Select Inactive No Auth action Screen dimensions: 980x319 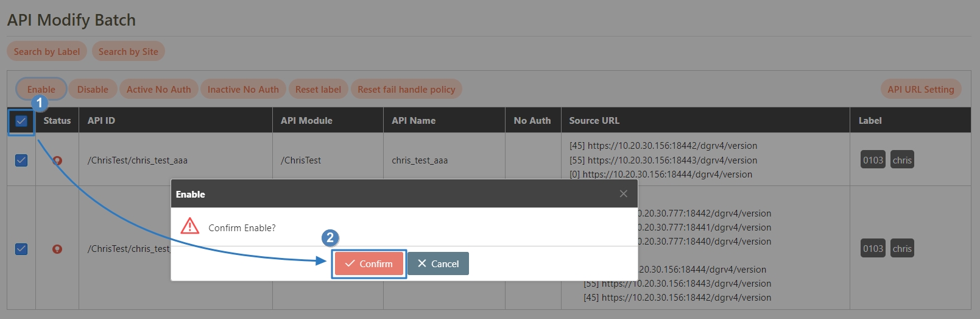coord(243,89)
